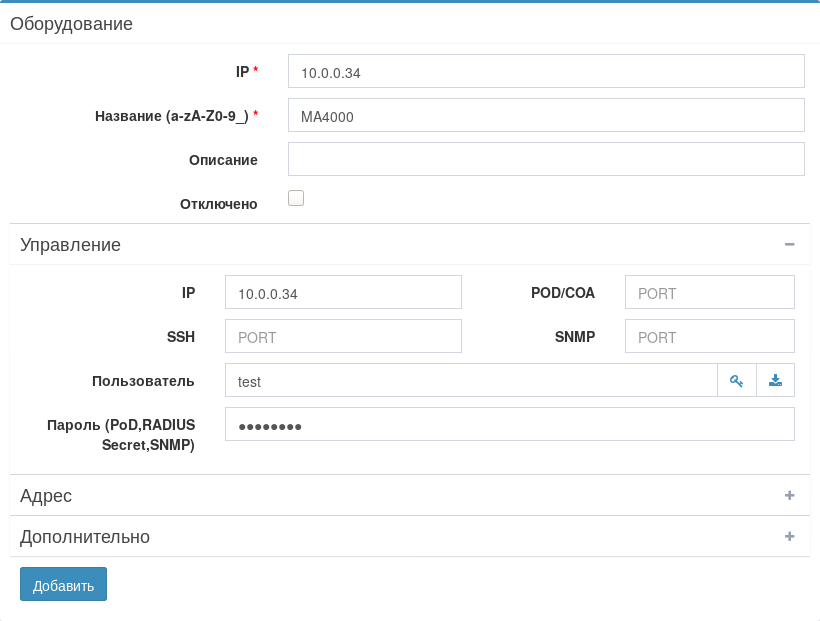Expand the Дополнительно section title
Screen dimensions: 820x621
point(85,537)
